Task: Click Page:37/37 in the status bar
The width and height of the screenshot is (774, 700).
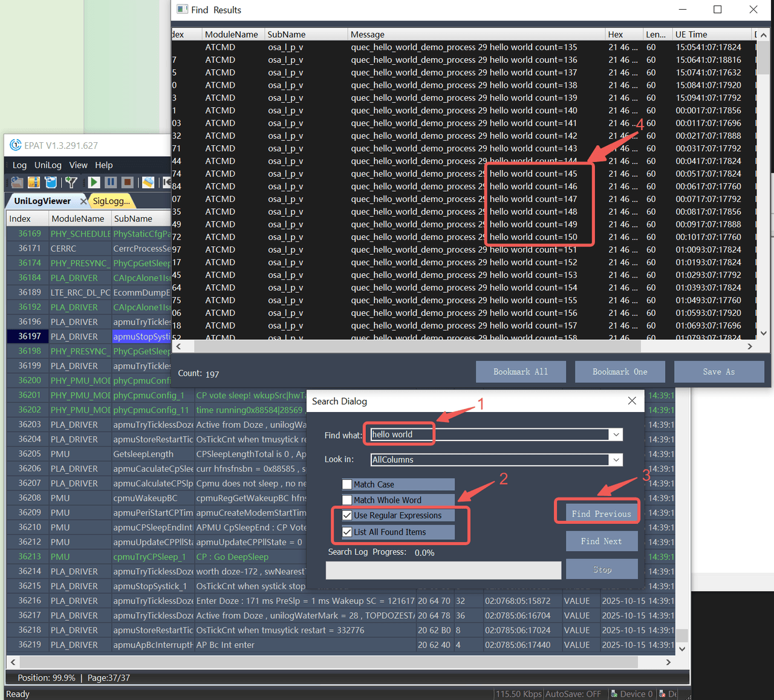Action: tap(108, 678)
